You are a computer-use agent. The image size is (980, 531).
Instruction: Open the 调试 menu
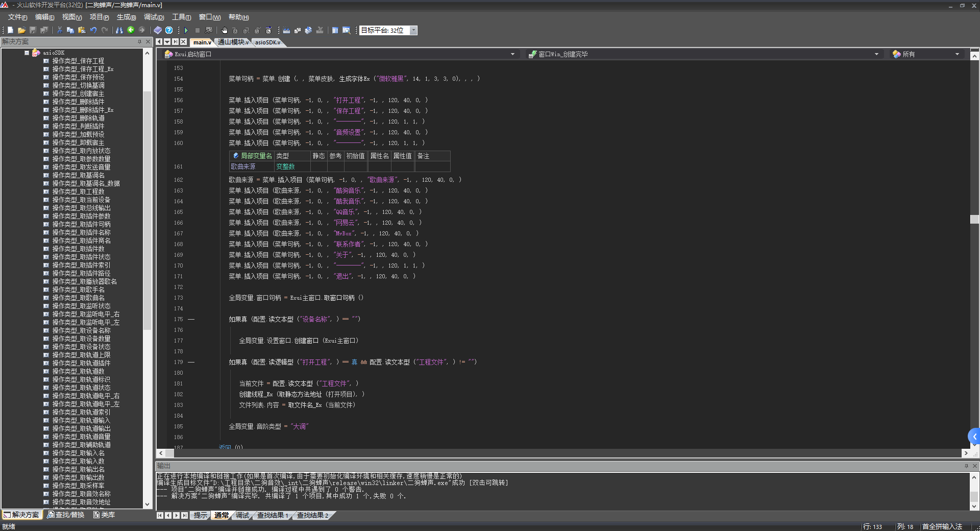[154, 17]
